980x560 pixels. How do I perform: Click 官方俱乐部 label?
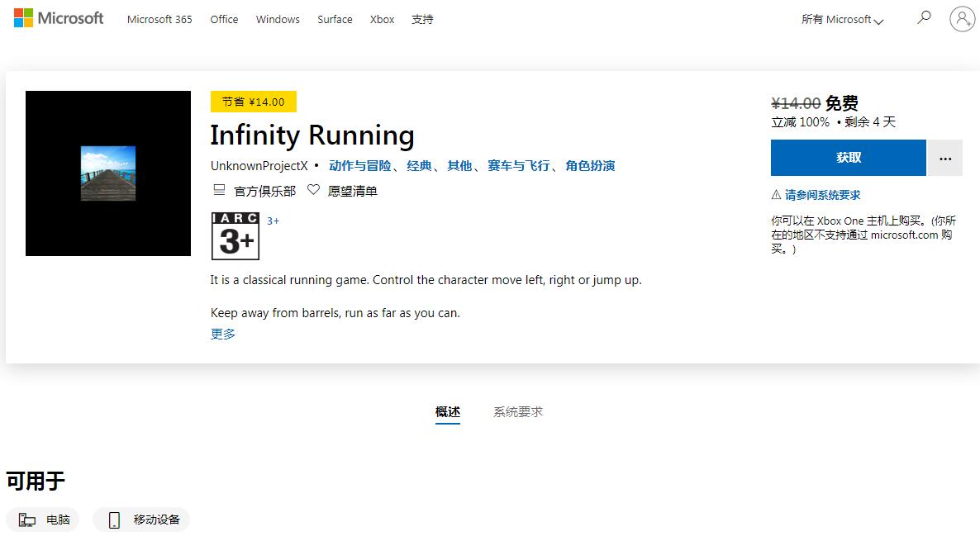pos(265,192)
